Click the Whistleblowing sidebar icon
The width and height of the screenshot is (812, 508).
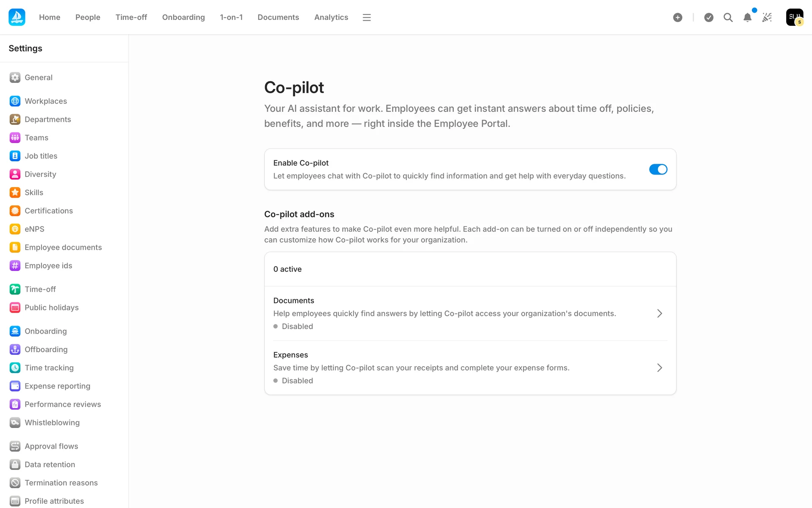pyautogui.click(x=15, y=422)
